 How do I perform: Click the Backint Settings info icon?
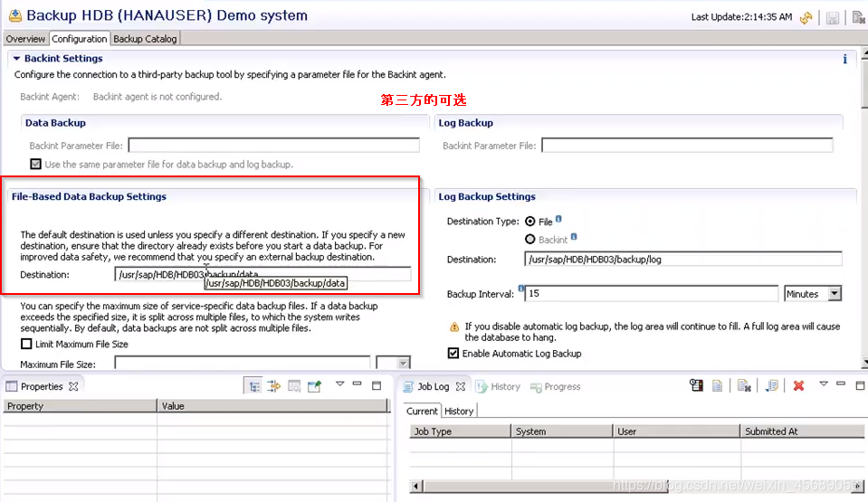844,59
